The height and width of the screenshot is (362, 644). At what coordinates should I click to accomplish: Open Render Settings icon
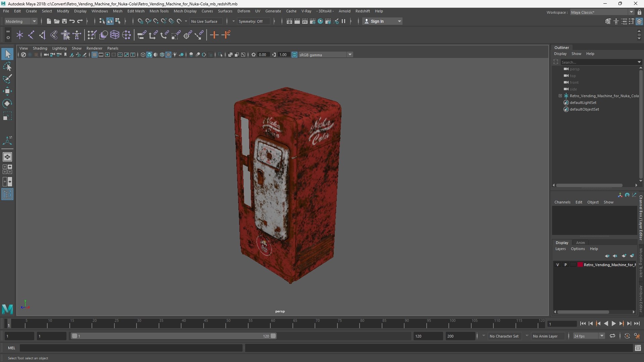(312, 21)
